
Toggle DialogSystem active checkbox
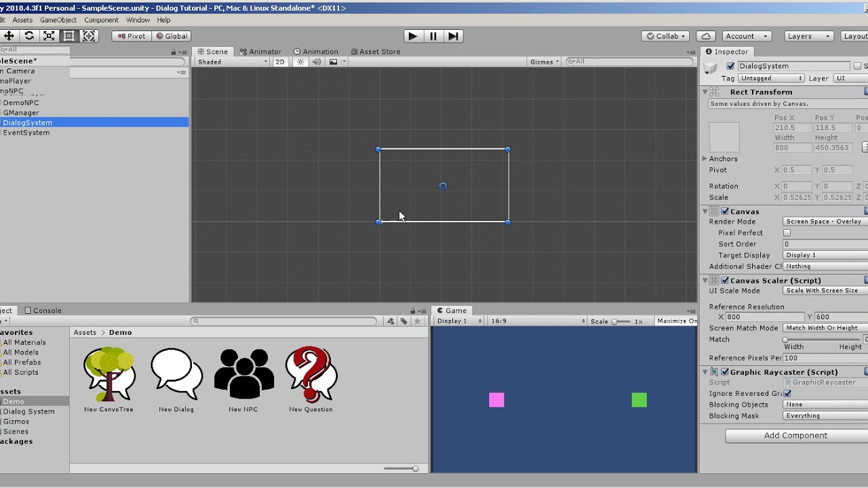click(730, 66)
